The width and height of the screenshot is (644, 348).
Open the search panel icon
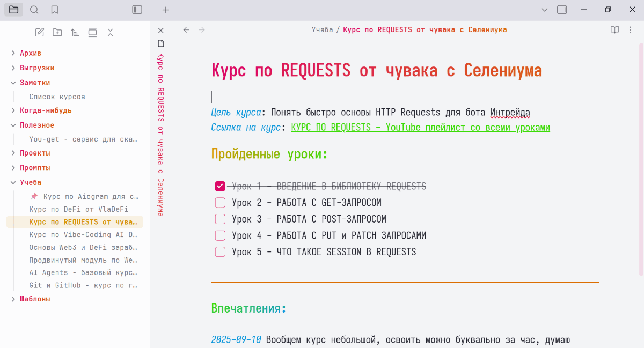click(34, 10)
